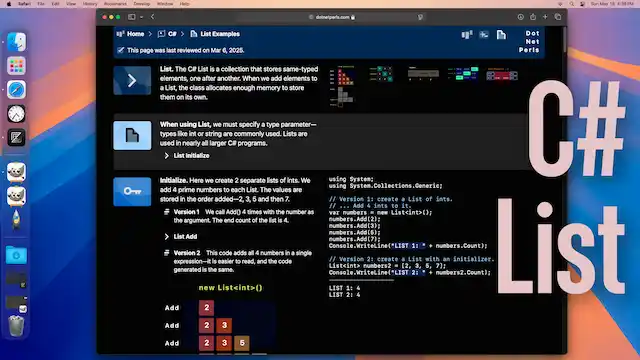The height and width of the screenshot is (360, 640).
Task: Open the second green diagram thumbnail
Action: 381,74
